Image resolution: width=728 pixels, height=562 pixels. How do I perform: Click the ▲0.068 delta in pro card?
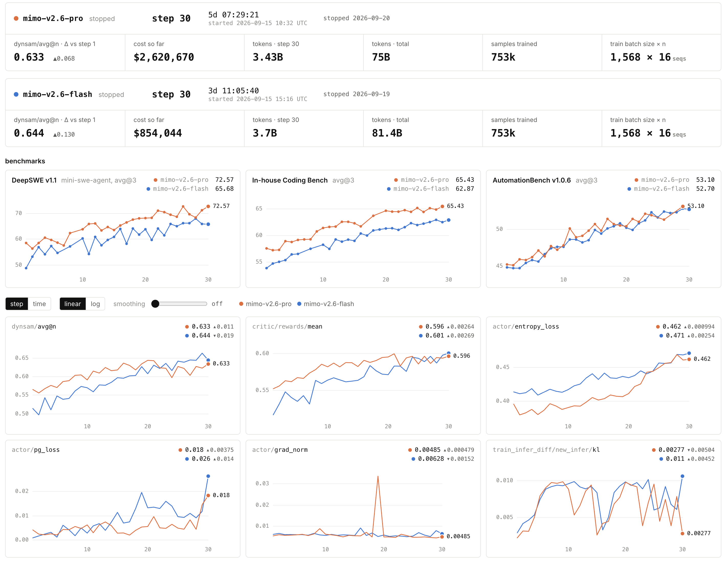64,59
